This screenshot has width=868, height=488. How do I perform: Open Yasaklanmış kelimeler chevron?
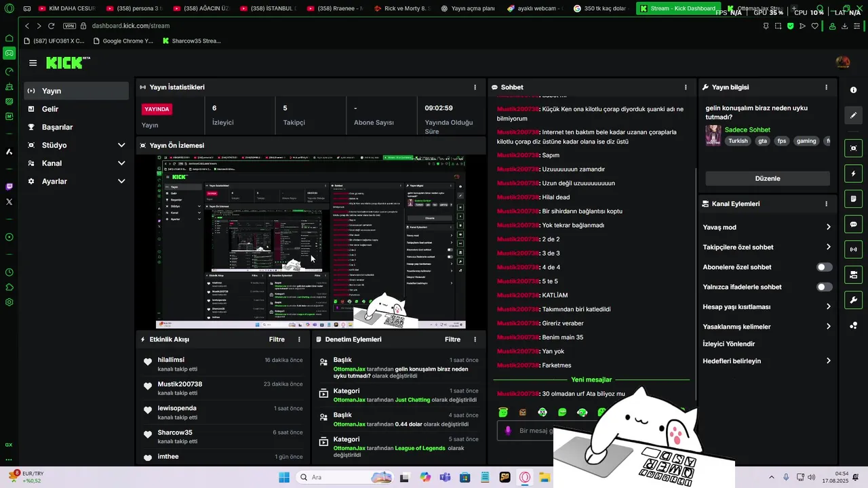pos(828,326)
